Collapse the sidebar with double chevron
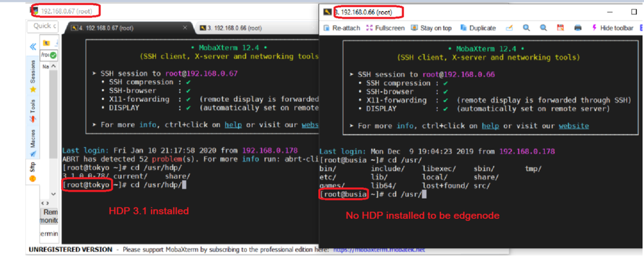Image resolution: width=644 pixels, height=277 pixels. [33, 46]
